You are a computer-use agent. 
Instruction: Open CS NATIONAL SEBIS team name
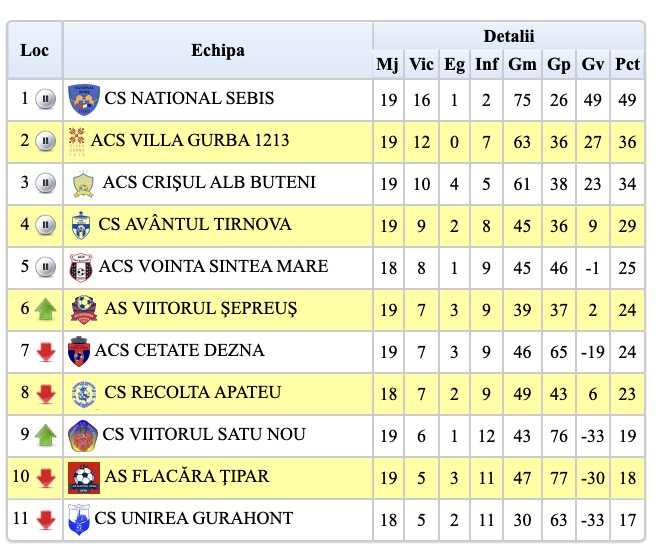coord(189,99)
